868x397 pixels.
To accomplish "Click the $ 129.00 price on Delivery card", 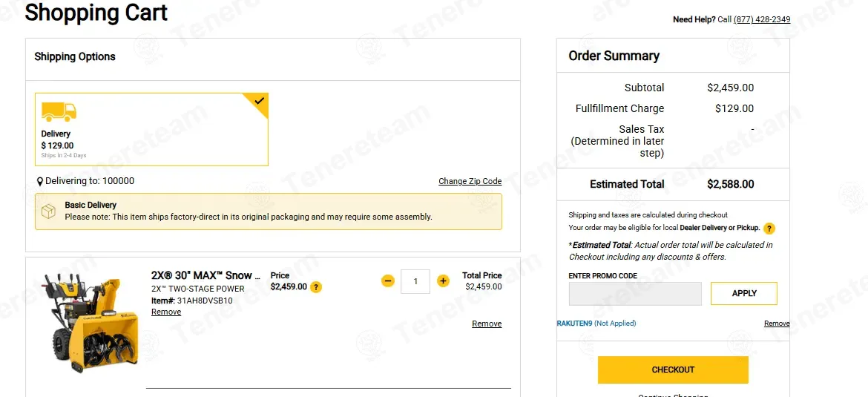I will click(58, 145).
